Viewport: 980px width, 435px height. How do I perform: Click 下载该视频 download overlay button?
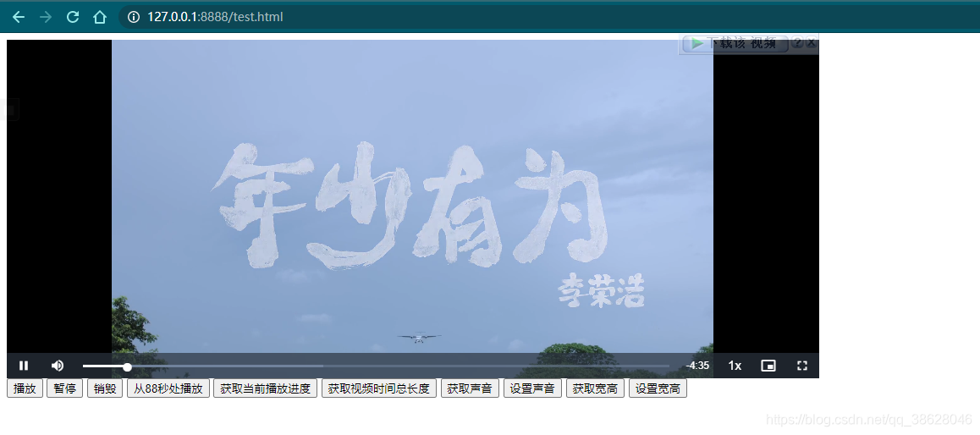coord(735,44)
